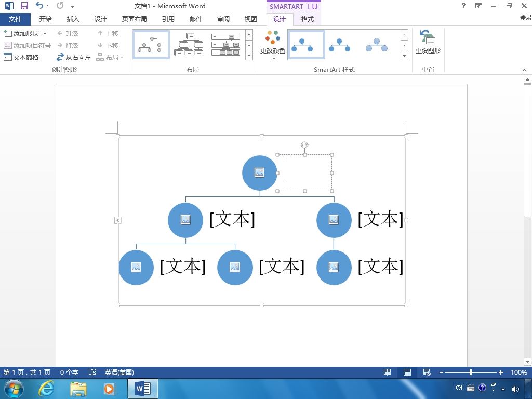This screenshot has width=532, height=399.
Task: Click the rotation handle above text box
Action: (304, 145)
